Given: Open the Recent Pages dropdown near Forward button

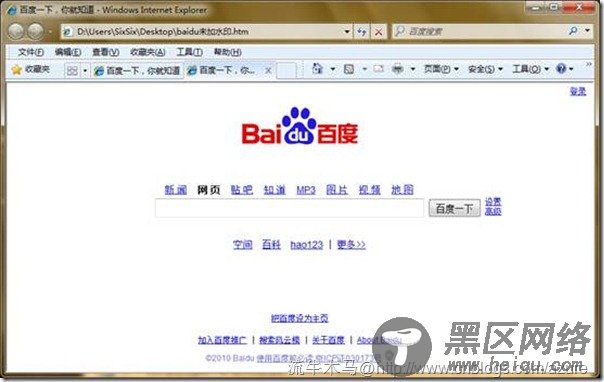Looking at the screenshot, I should [x=50, y=32].
